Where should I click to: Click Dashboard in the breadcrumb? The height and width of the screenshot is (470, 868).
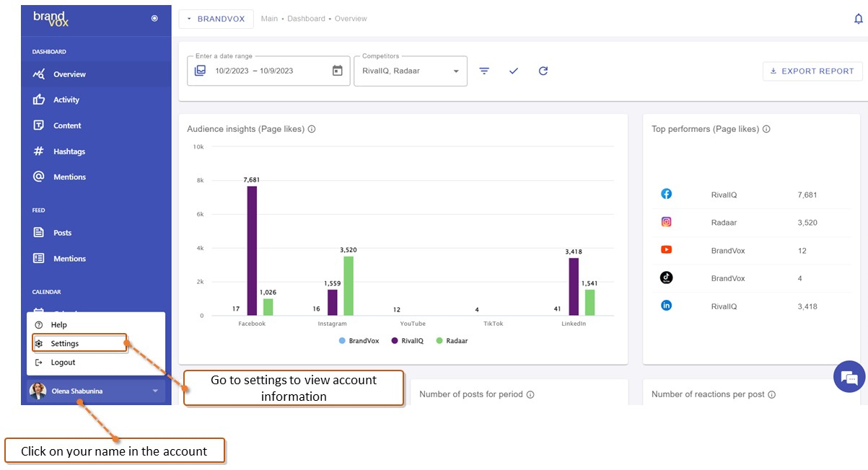point(306,19)
